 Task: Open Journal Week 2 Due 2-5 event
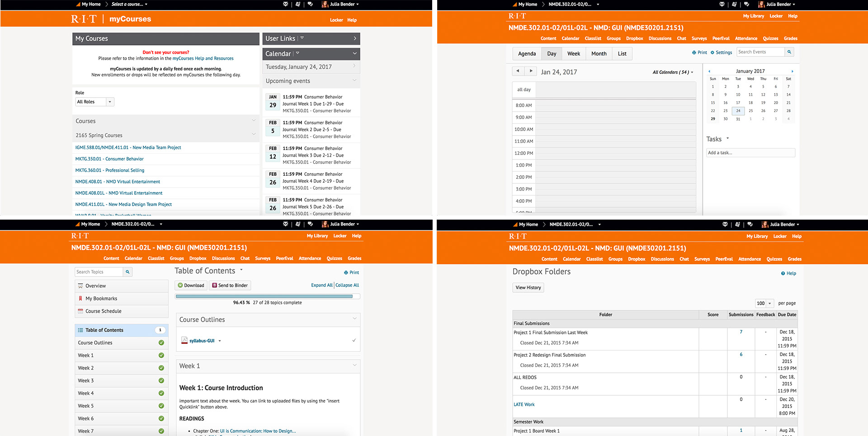312,130
